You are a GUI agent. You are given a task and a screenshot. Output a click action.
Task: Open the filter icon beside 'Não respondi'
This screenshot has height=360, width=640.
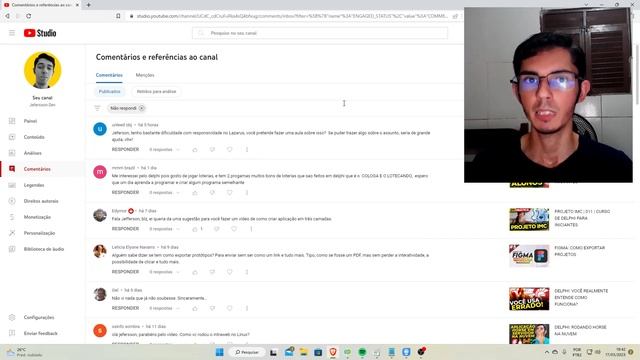(97, 108)
